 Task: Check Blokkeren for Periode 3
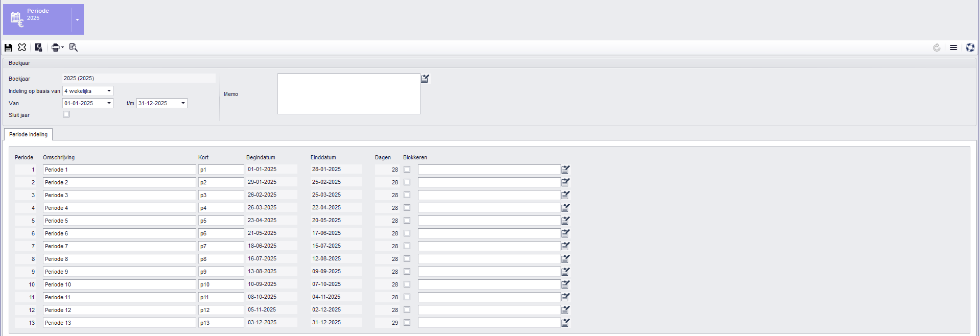pos(407,195)
